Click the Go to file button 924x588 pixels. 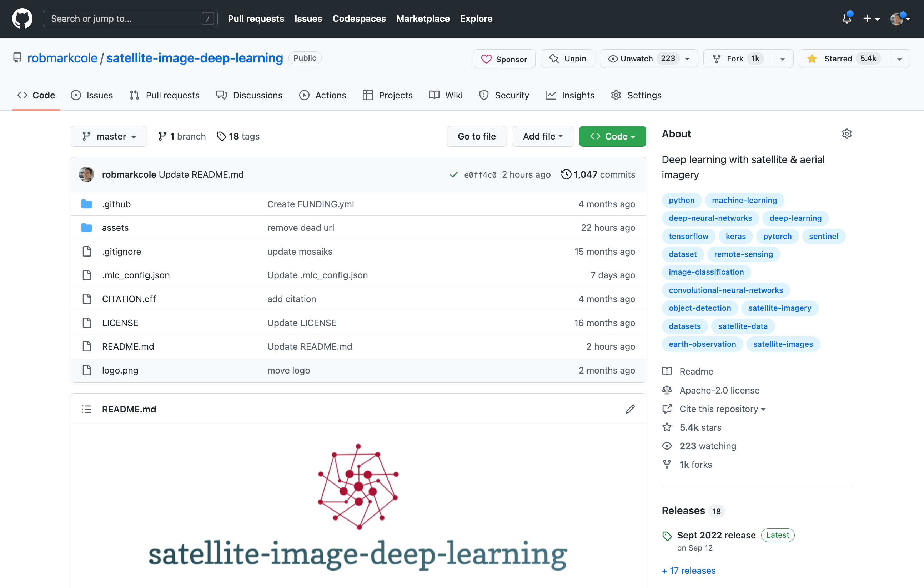[x=477, y=136]
